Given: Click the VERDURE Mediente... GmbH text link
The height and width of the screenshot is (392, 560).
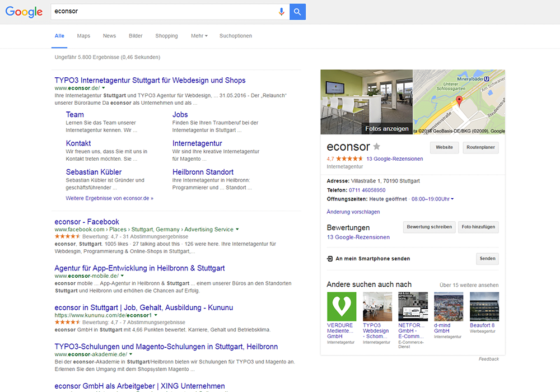Looking at the screenshot, I should pyautogui.click(x=340, y=331).
